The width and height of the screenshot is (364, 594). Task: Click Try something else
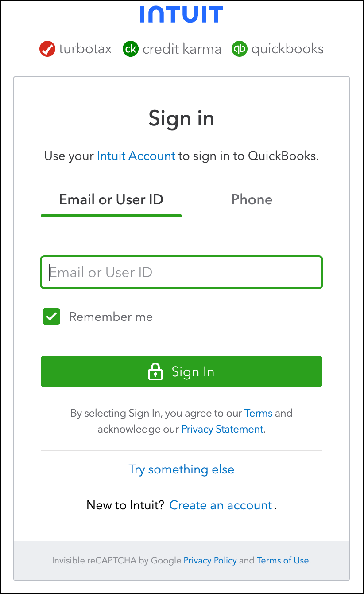click(x=182, y=469)
